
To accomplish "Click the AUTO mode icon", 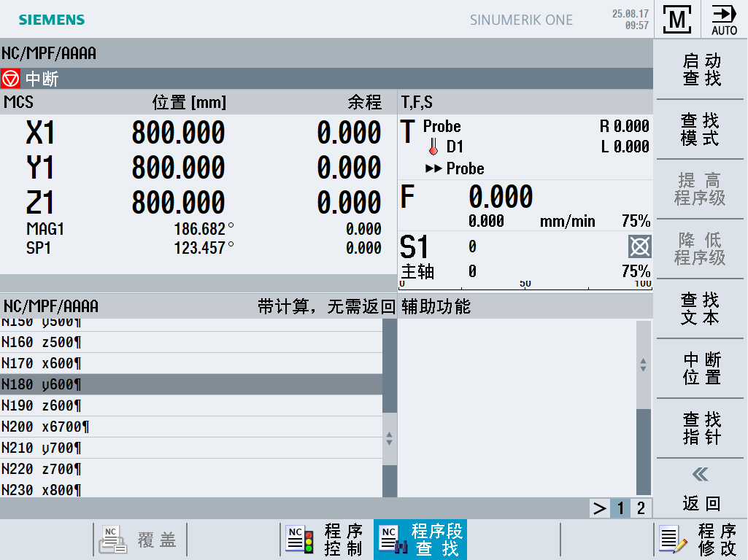I will click(x=724, y=20).
